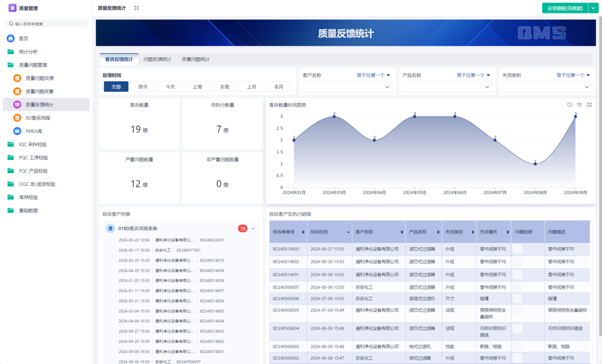Expand the trend chart to fullscreen

coord(589,105)
